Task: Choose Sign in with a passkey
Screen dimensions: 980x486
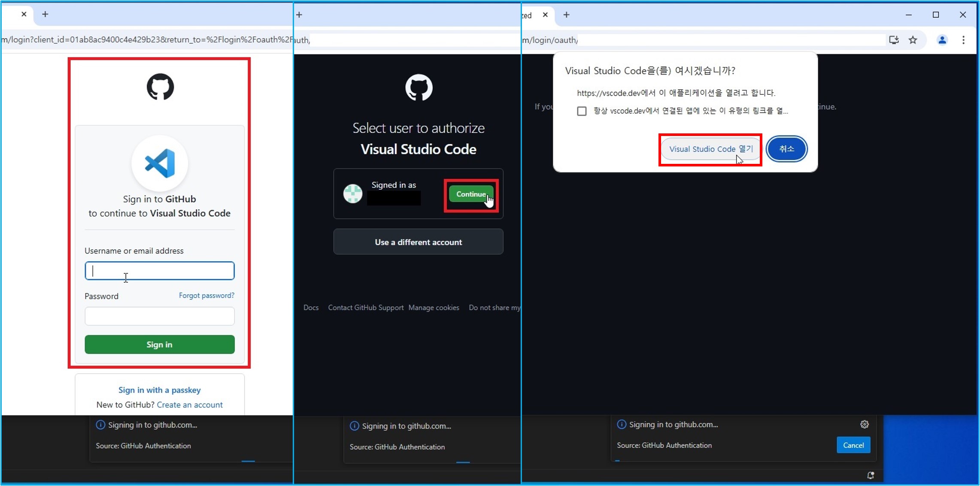Action: point(160,390)
